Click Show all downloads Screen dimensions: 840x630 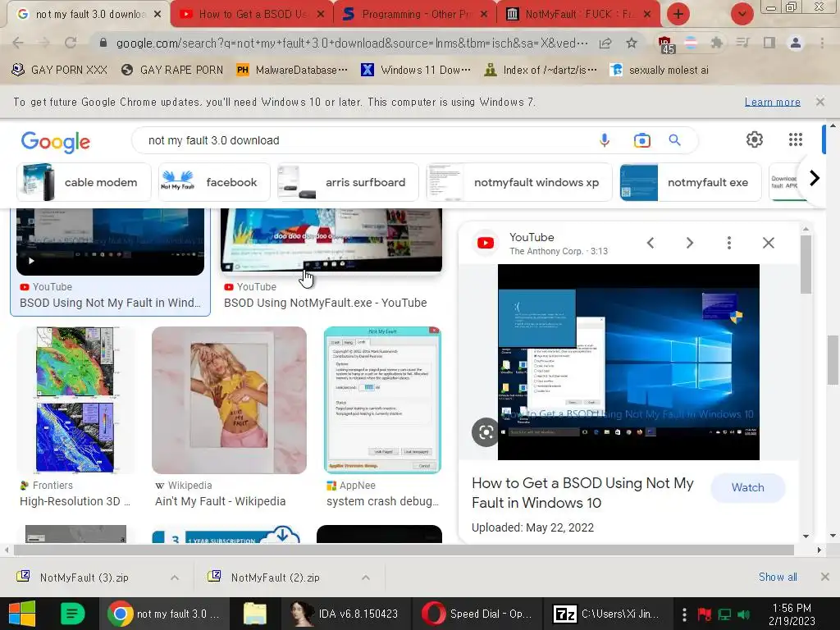pos(778,577)
